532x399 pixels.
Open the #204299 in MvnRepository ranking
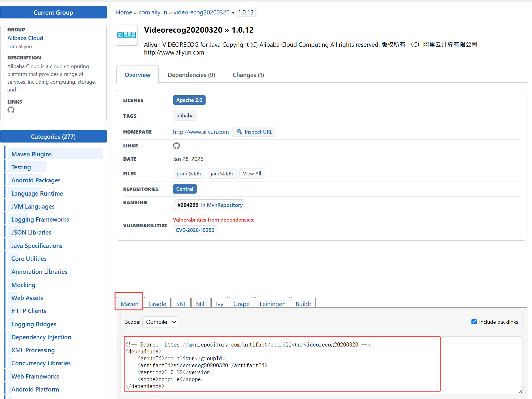point(210,205)
